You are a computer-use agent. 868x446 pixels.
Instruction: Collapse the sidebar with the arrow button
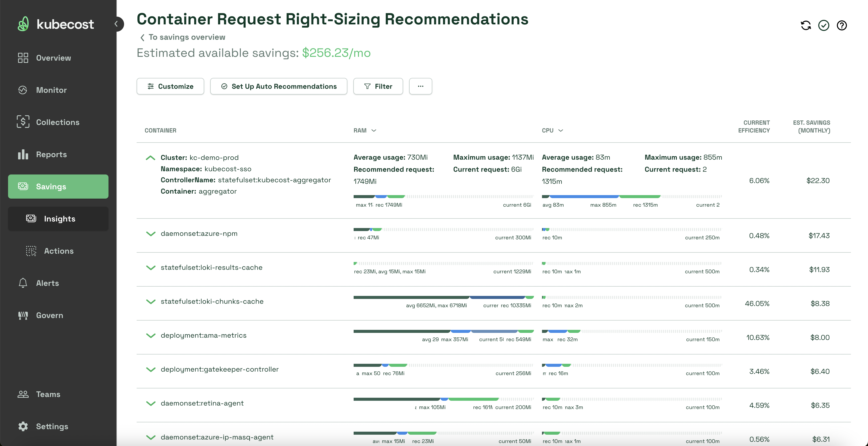coord(116,24)
